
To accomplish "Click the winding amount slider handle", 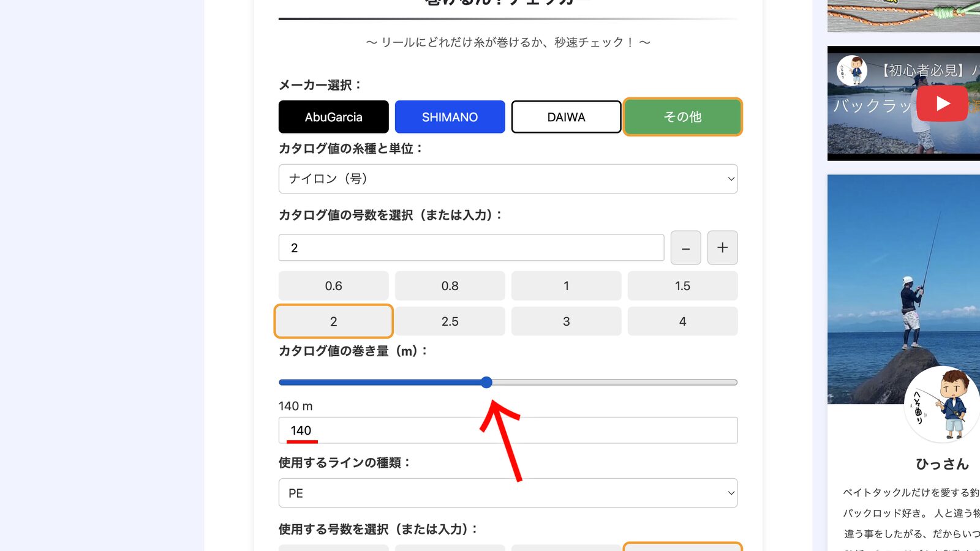I will point(486,383).
